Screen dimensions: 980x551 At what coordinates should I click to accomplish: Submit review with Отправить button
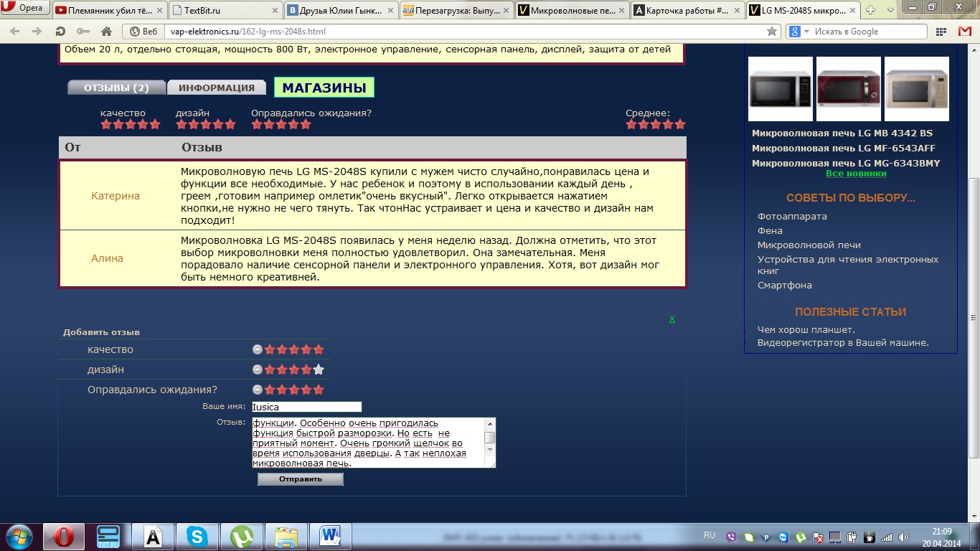[301, 479]
